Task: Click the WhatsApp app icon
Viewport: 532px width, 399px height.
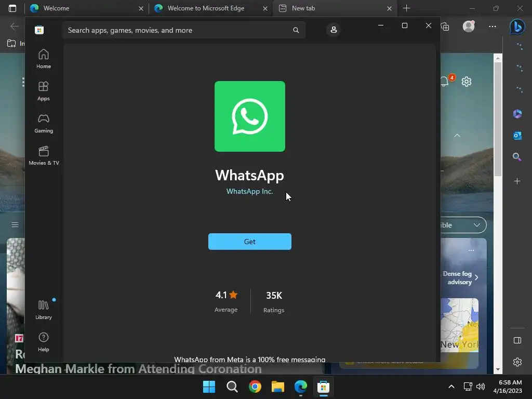Action: point(250,116)
